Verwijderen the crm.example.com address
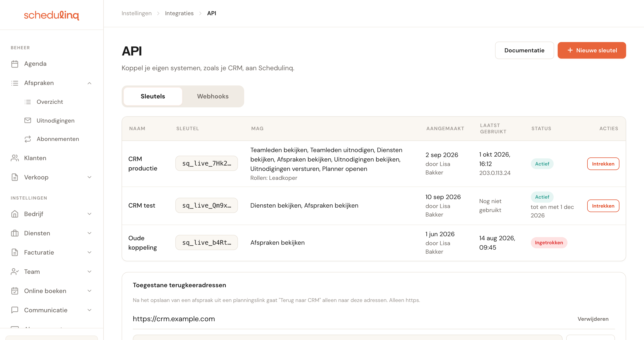 [x=593, y=319]
